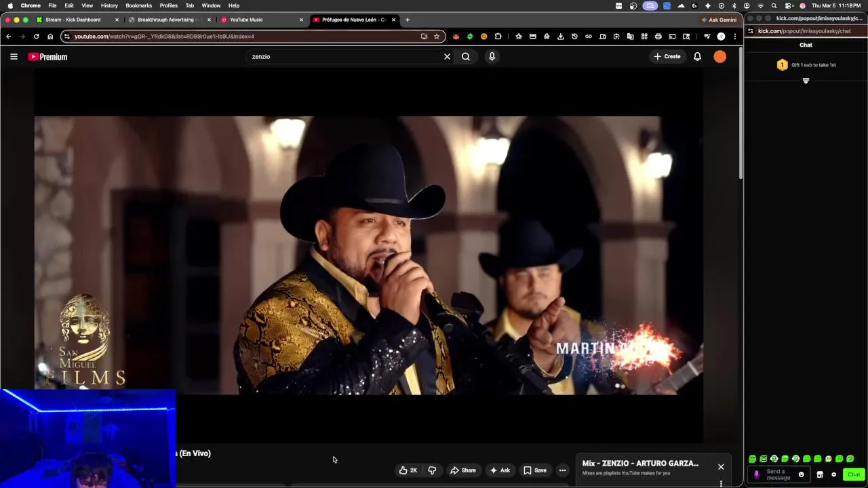Open Chrome downloads toolbar icon

coord(560,37)
